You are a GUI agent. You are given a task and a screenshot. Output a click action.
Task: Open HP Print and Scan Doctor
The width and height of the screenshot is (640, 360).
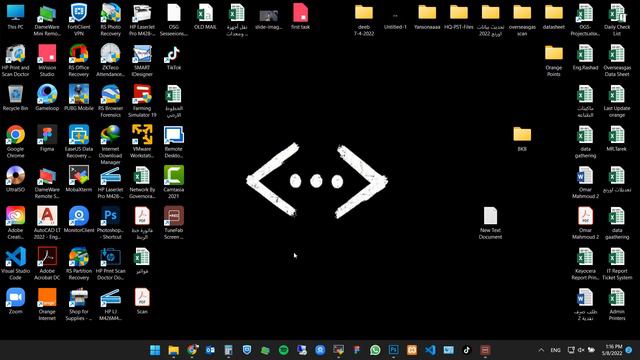point(16,60)
